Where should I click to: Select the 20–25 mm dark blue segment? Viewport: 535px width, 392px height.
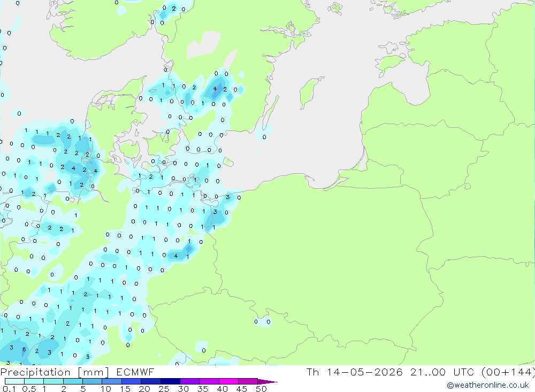click(x=151, y=381)
